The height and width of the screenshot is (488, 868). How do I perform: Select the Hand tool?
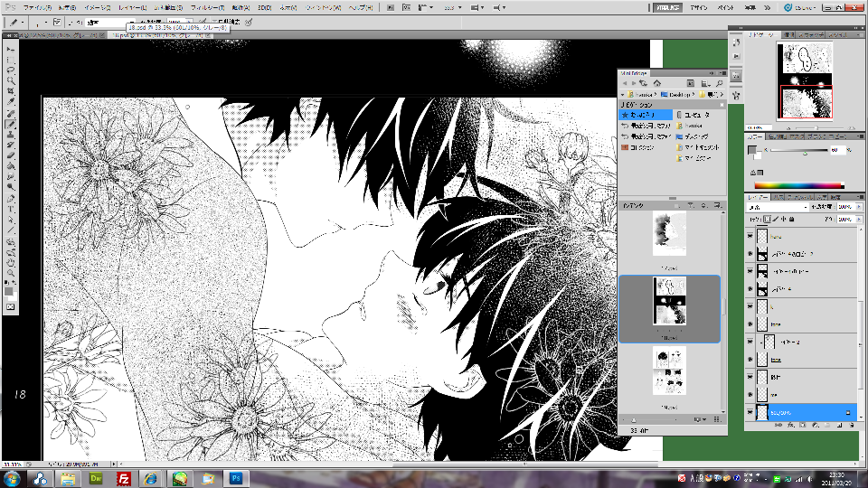point(11,263)
